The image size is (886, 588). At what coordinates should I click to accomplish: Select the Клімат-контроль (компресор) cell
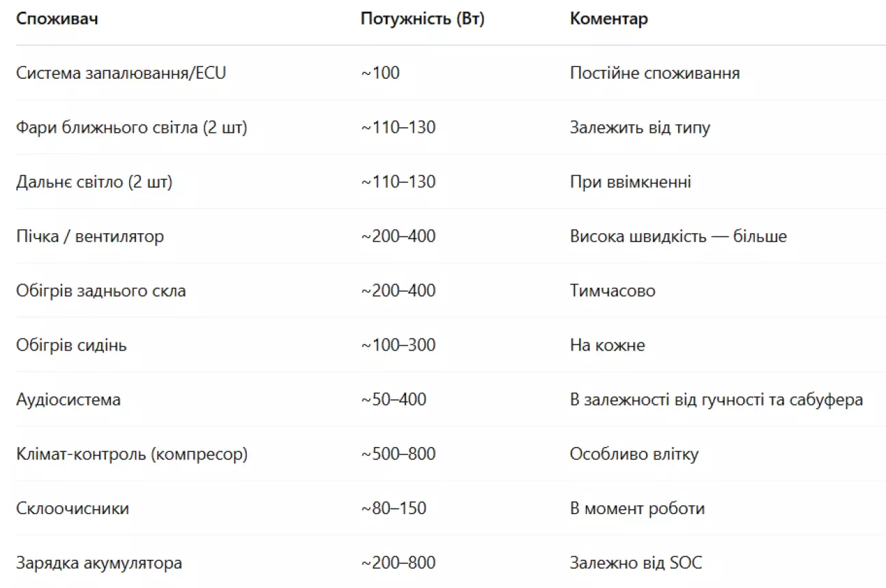coord(132,454)
